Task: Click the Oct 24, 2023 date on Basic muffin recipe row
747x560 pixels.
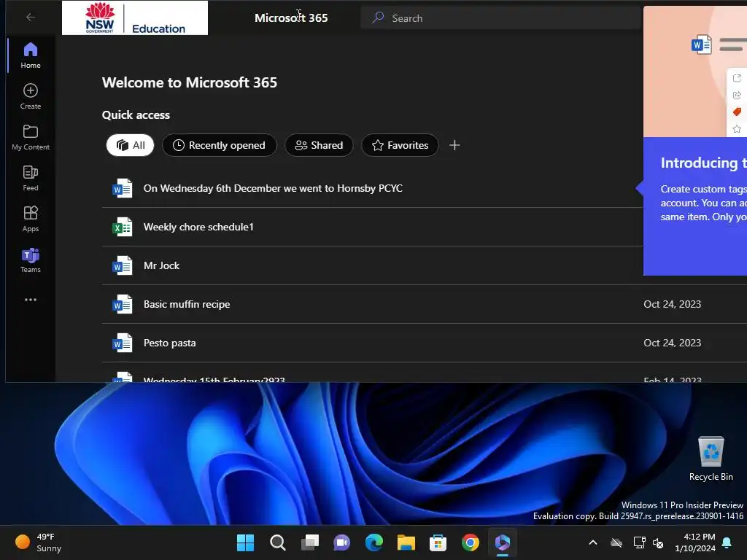Action: [672, 304]
